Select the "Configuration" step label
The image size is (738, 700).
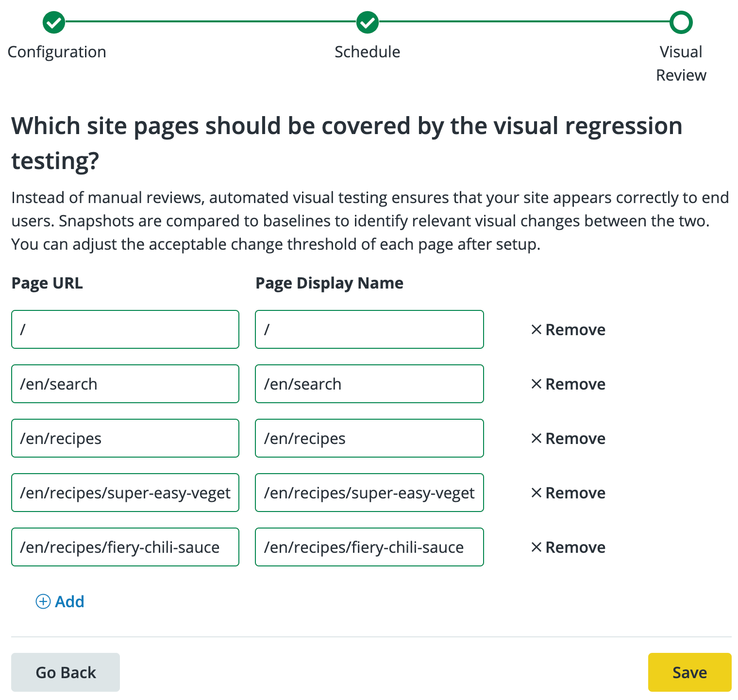click(57, 51)
